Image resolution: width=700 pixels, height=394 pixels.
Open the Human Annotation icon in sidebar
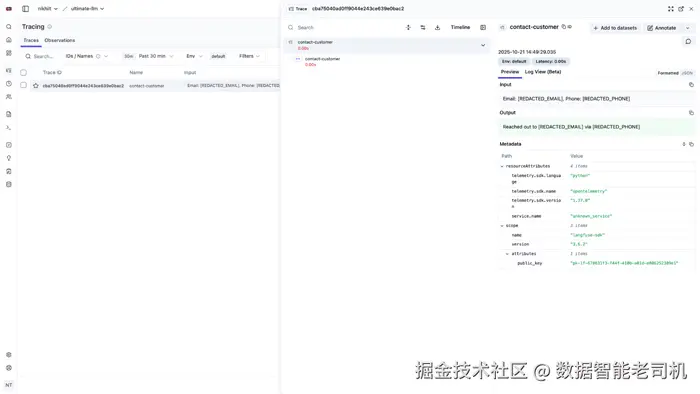[x=8, y=171]
